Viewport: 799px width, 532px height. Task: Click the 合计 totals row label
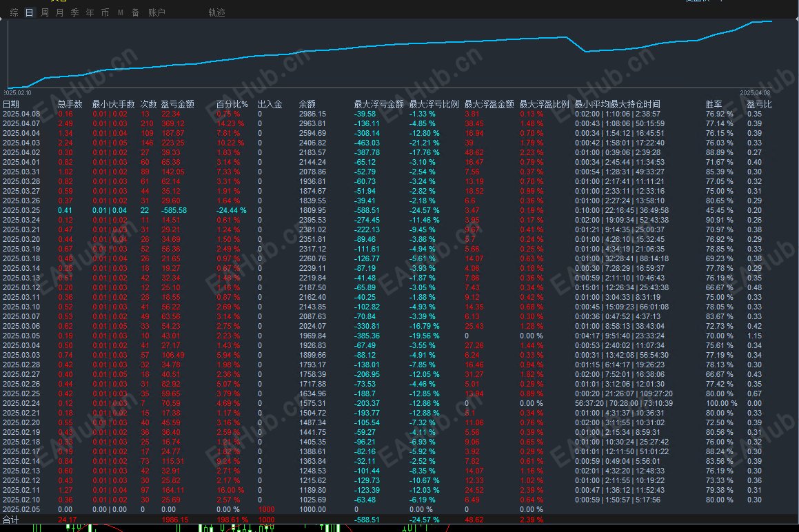(11, 520)
